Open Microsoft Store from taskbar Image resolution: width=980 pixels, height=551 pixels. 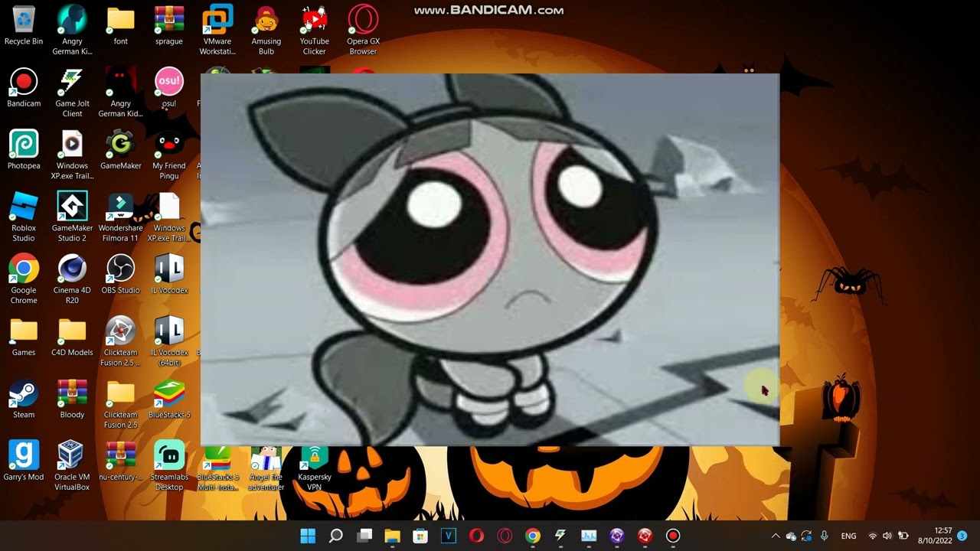coord(420,536)
